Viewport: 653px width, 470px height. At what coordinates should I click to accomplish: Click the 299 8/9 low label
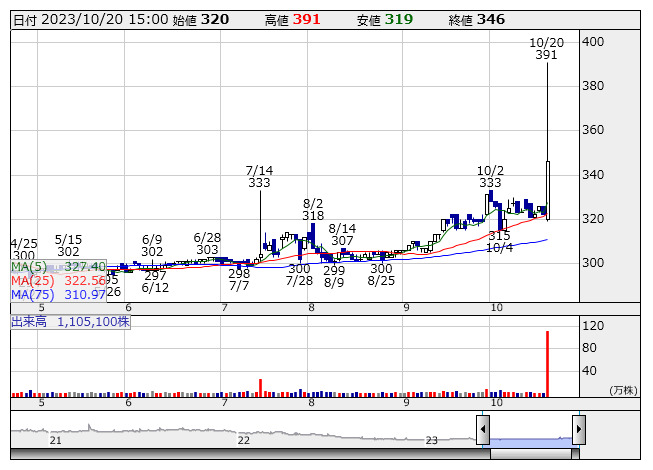(x=334, y=277)
